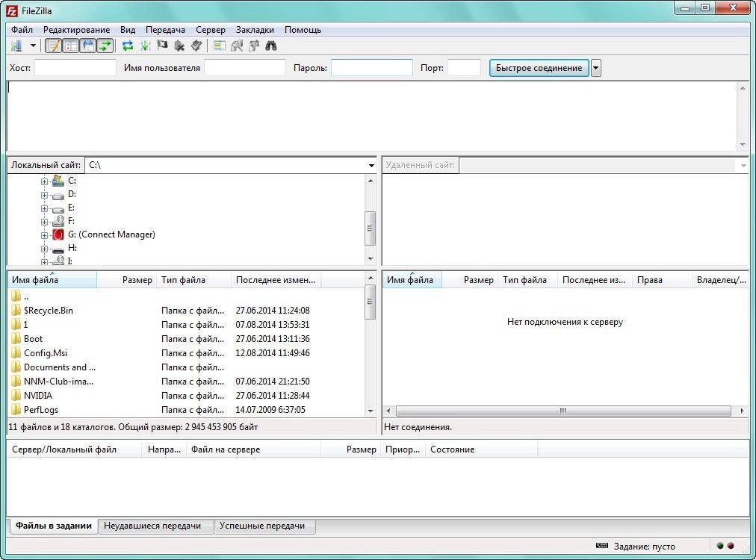Open the Вид menu
This screenshot has height=560, width=756.
click(128, 29)
